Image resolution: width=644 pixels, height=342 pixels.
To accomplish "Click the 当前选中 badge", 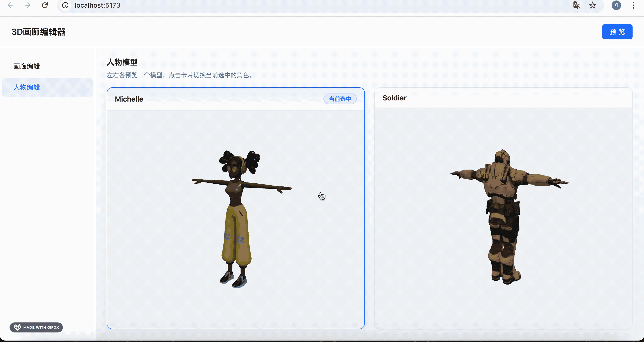I will (x=340, y=99).
